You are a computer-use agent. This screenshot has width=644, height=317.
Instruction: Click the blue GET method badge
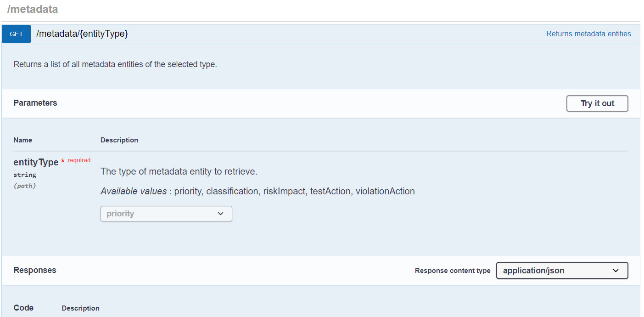pyautogui.click(x=17, y=34)
